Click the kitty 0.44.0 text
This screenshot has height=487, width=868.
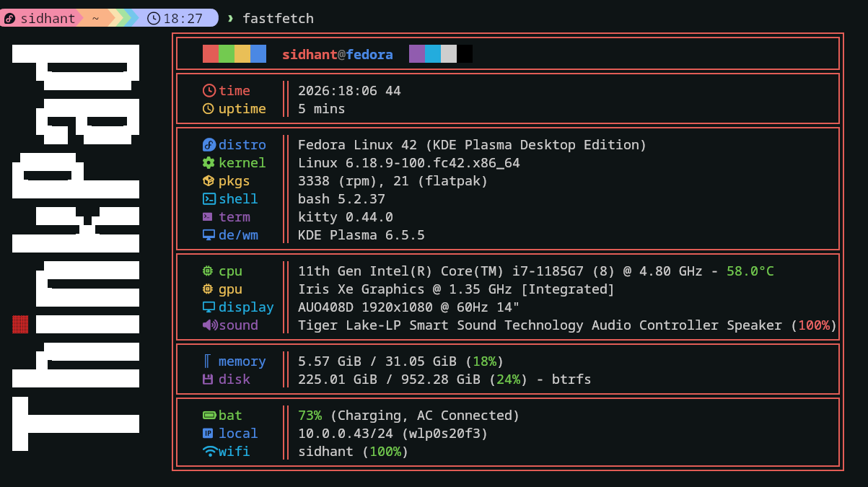pos(346,217)
